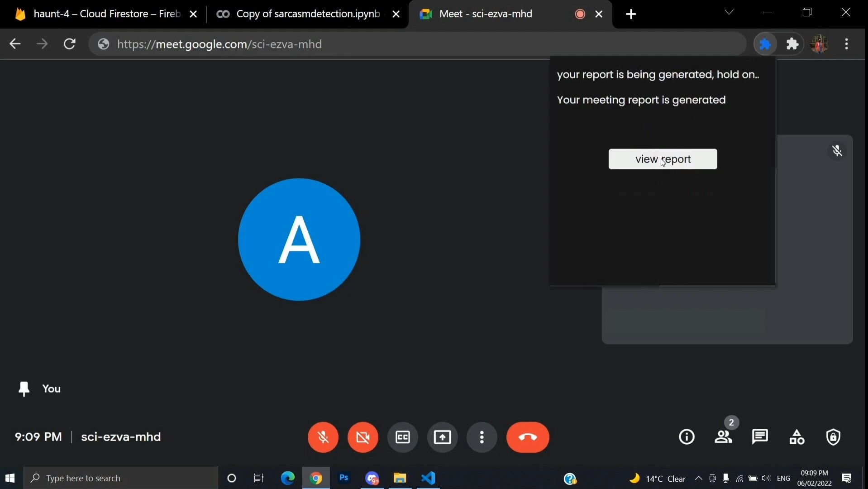The height and width of the screenshot is (489, 868).
Task: Open Task View in taskbar
Action: (259, 478)
